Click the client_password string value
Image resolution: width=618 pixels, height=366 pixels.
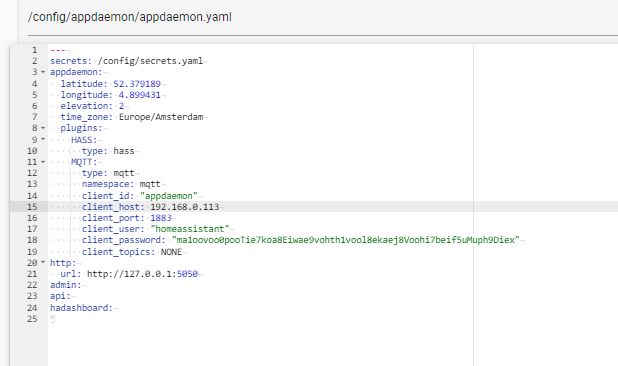tap(346, 240)
